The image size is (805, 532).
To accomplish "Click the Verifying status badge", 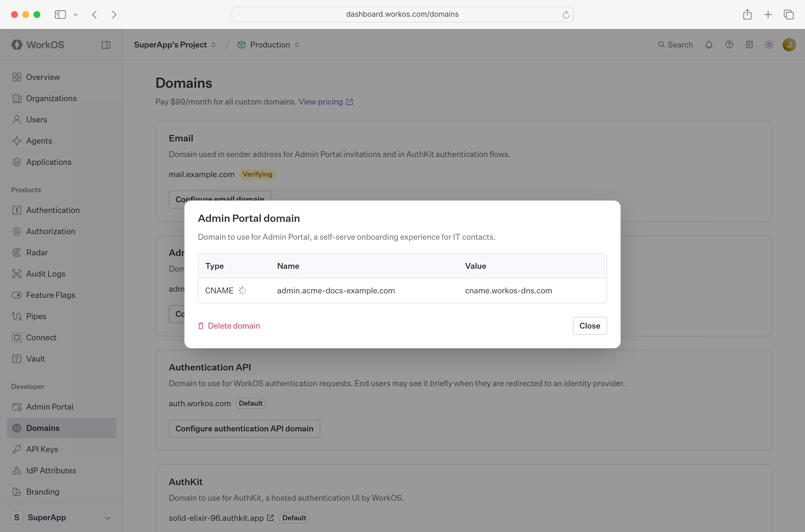I will pos(258,174).
